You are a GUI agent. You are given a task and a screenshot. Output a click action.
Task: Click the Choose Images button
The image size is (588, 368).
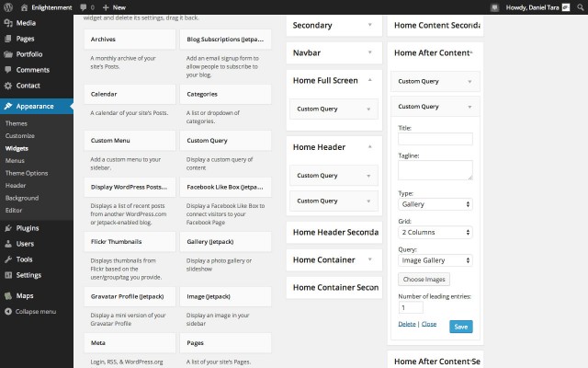pos(424,279)
